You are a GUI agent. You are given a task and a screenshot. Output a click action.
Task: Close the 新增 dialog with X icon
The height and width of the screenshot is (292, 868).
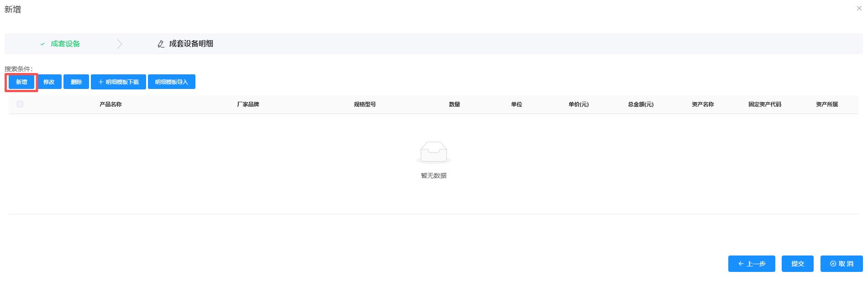(859, 8)
